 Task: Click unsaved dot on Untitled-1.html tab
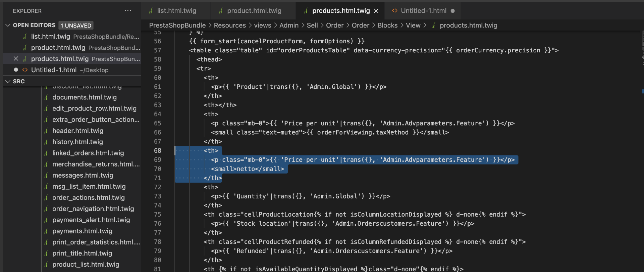pyautogui.click(x=452, y=11)
